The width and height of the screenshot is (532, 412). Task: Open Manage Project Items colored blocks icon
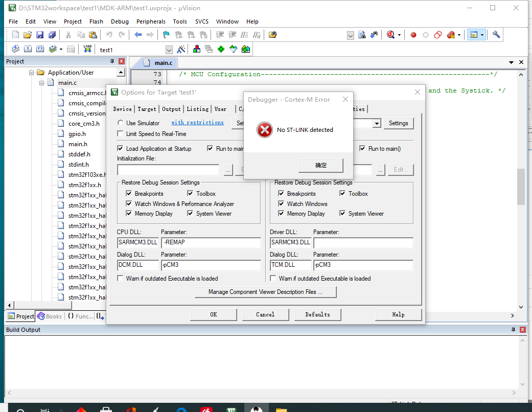point(196,49)
